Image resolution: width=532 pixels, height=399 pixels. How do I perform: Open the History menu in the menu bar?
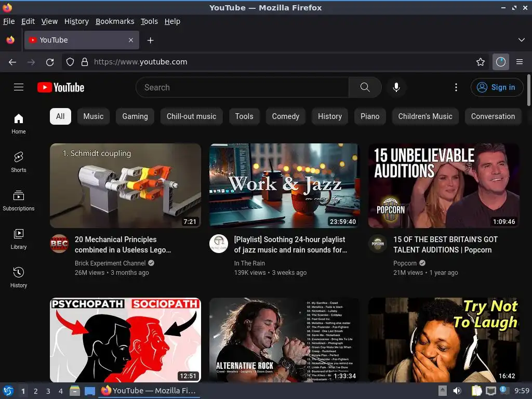(77, 21)
